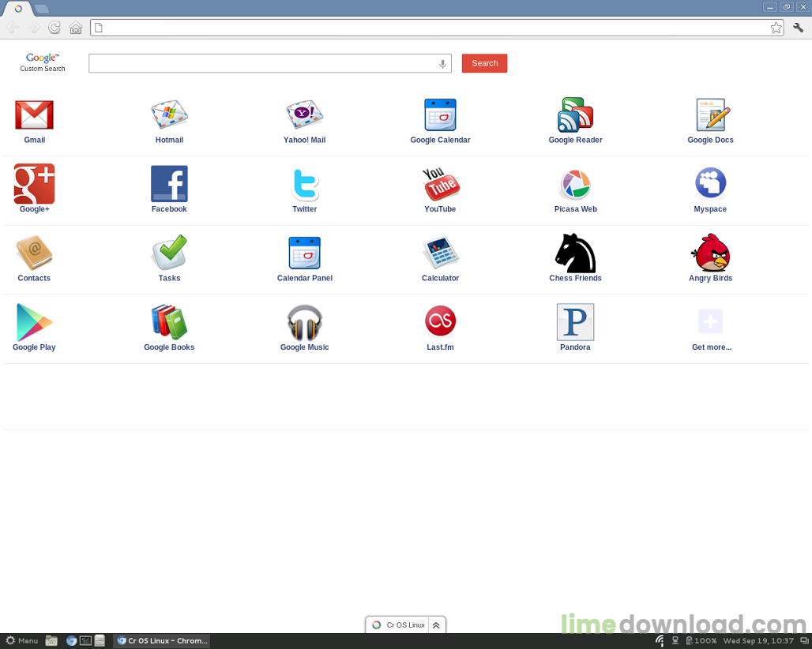The width and height of the screenshot is (812, 649).
Task: Launch Google Reader
Action: 575,114
